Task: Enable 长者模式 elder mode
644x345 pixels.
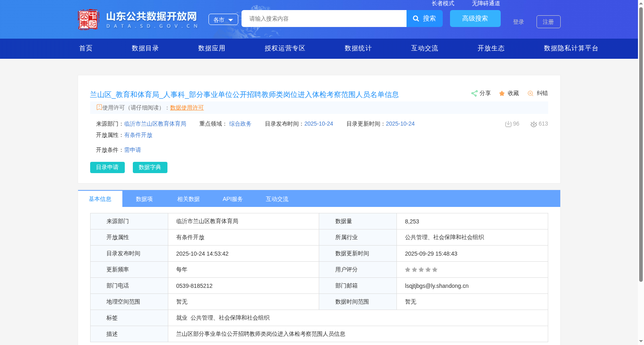Action: [443, 3]
